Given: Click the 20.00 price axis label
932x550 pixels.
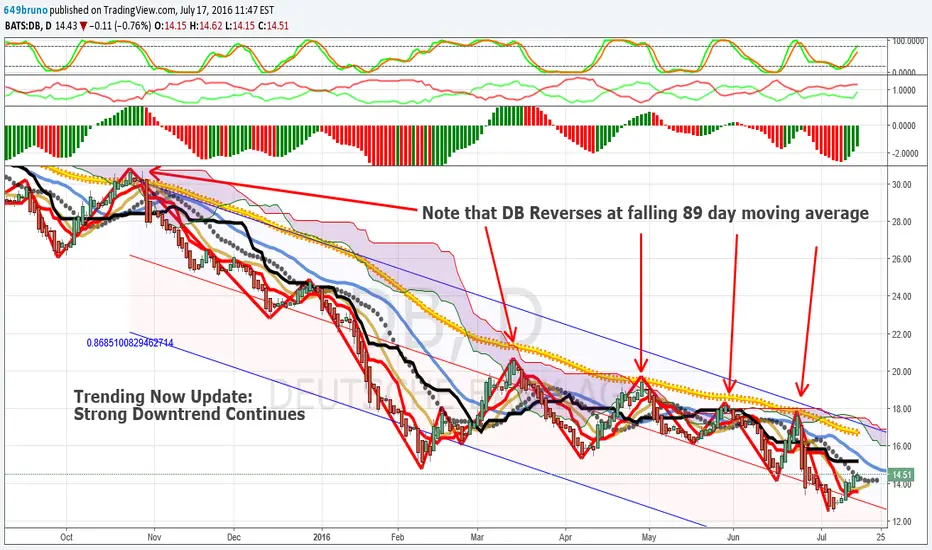Looking at the screenshot, I should (x=901, y=372).
